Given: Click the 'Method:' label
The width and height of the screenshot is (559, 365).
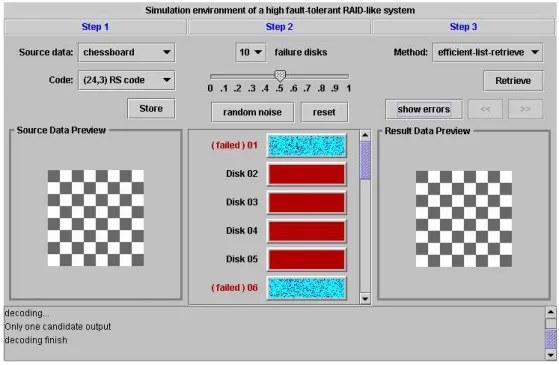Looking at the screenshot, I should click(411, 52).
